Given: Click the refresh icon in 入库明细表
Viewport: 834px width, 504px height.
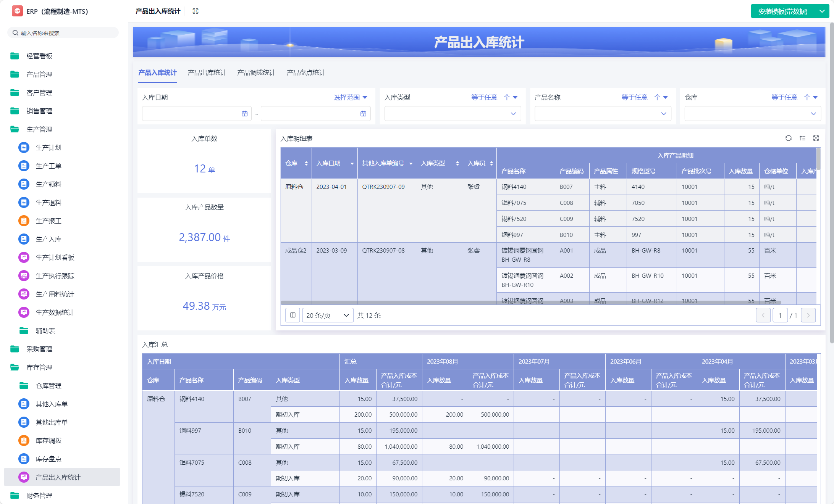Looking at the screenshot, I should (x=788, y=138).
